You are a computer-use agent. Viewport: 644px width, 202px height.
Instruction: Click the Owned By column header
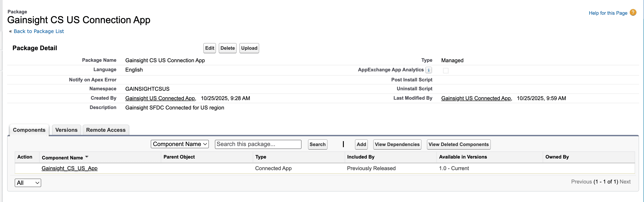[557, 157]
